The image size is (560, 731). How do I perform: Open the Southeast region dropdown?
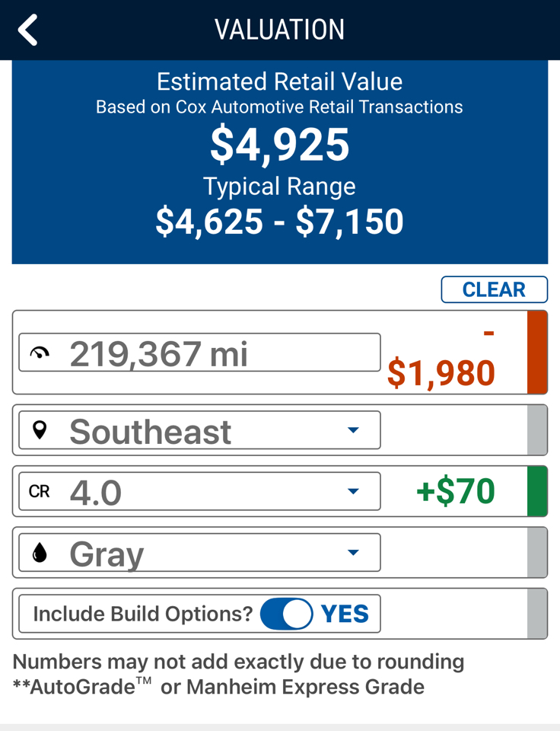(x=353, y=430)
